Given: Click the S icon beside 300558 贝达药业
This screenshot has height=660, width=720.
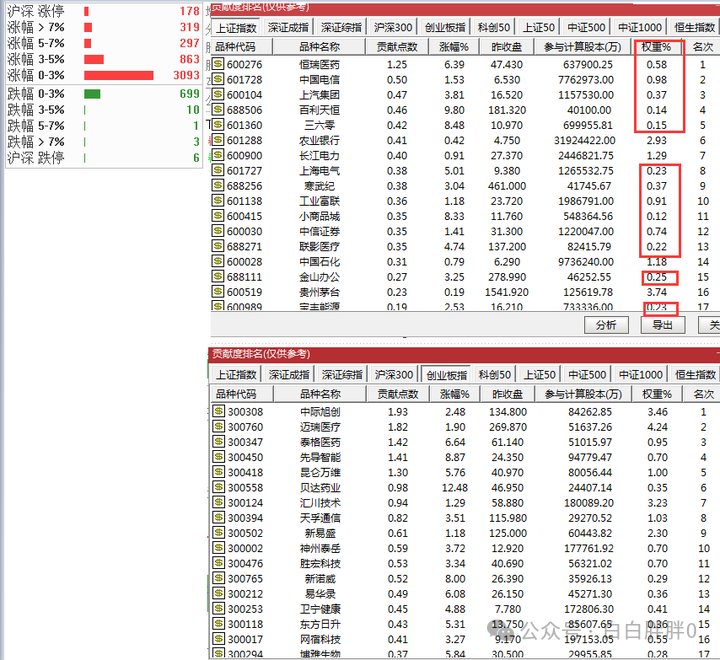Looking at the screenshot, I should 219,487.
